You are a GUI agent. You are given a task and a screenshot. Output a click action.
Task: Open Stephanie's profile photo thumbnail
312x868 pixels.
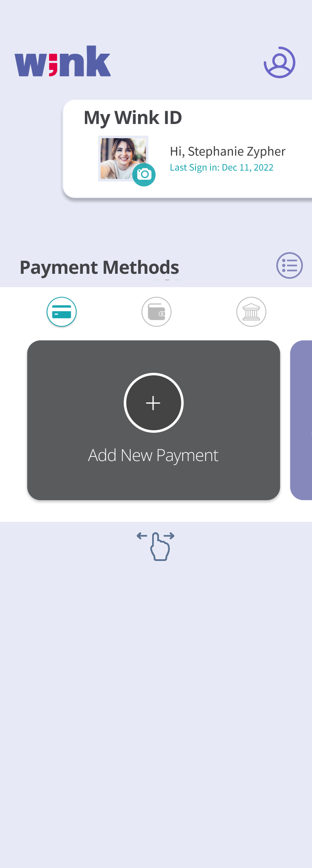(123, 159)
